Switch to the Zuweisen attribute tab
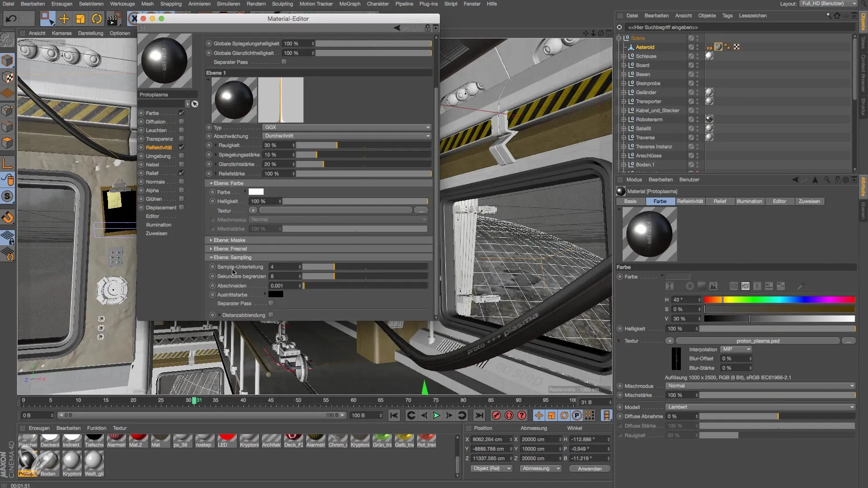Screen dimensions: 868x488 pos(809,202)
